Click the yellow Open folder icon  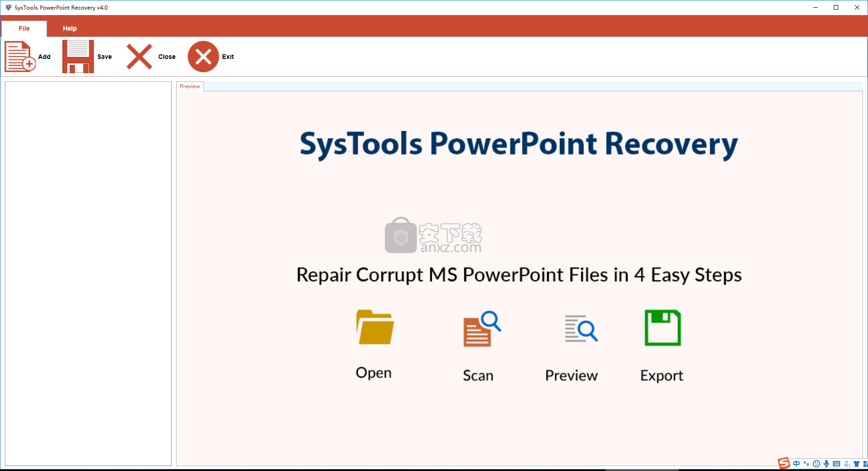point(375,327)
